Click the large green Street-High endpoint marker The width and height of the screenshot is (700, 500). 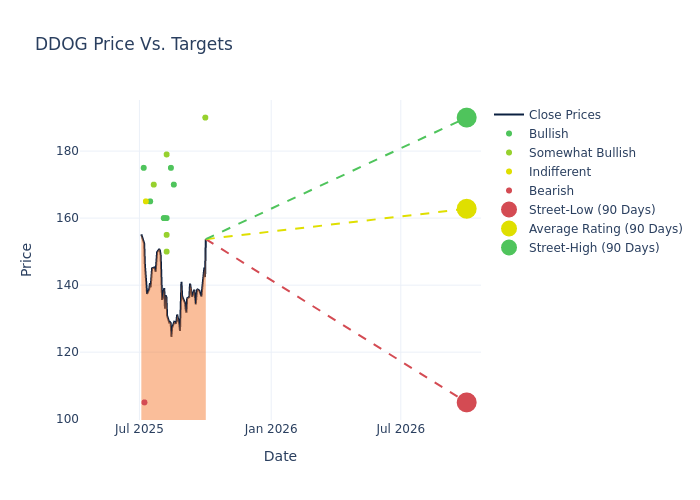click(x=466, y=118)
